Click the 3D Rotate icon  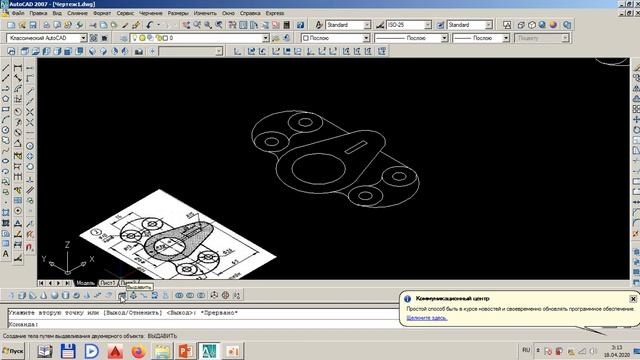(x=225, y=296)
